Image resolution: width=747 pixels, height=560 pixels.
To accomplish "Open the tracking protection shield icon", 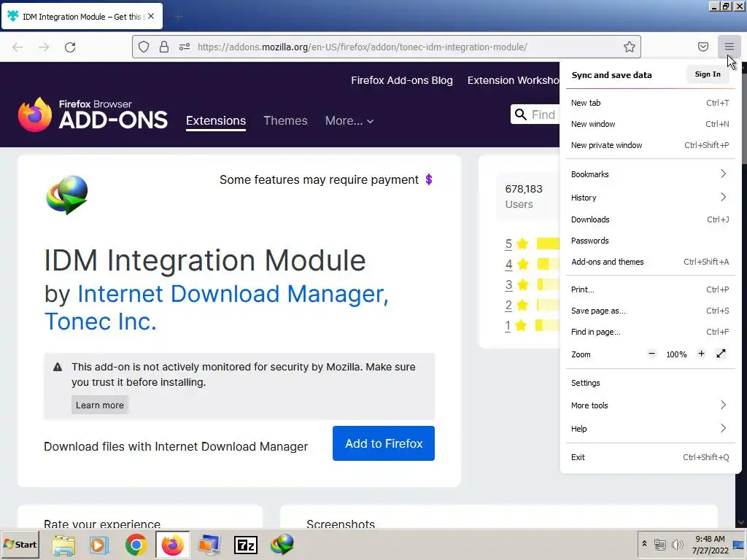I will (x=144, y=47).
